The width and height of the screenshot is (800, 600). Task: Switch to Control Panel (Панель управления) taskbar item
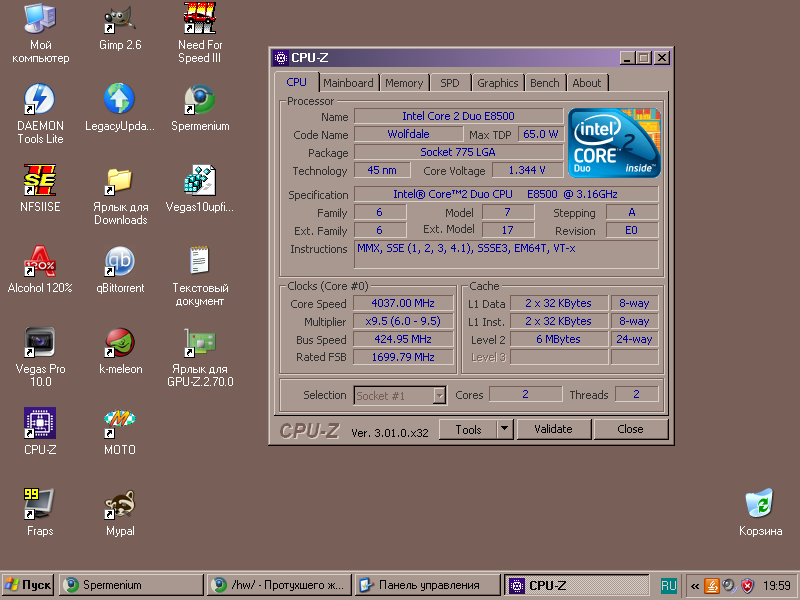tap(428, 585)
